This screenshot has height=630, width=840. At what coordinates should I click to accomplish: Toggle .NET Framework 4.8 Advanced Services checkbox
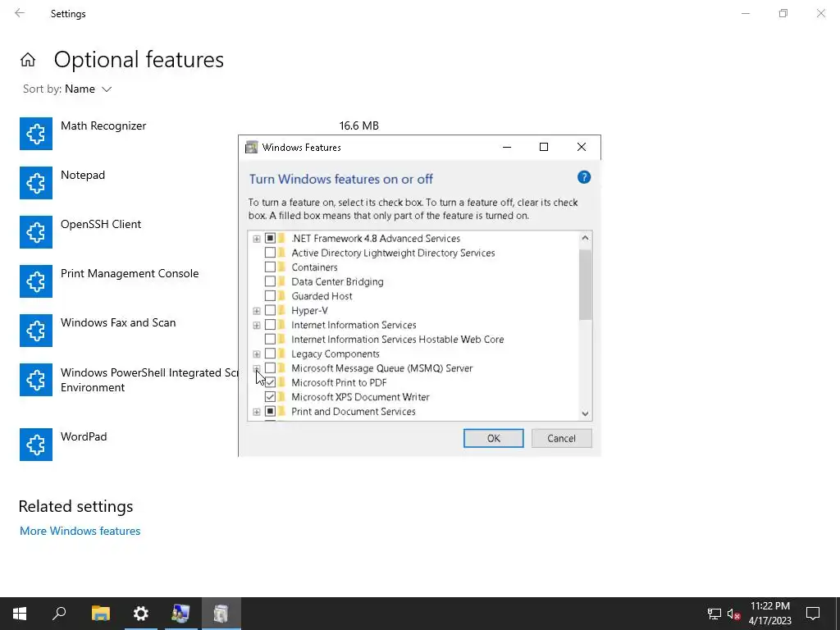point(270,238)
